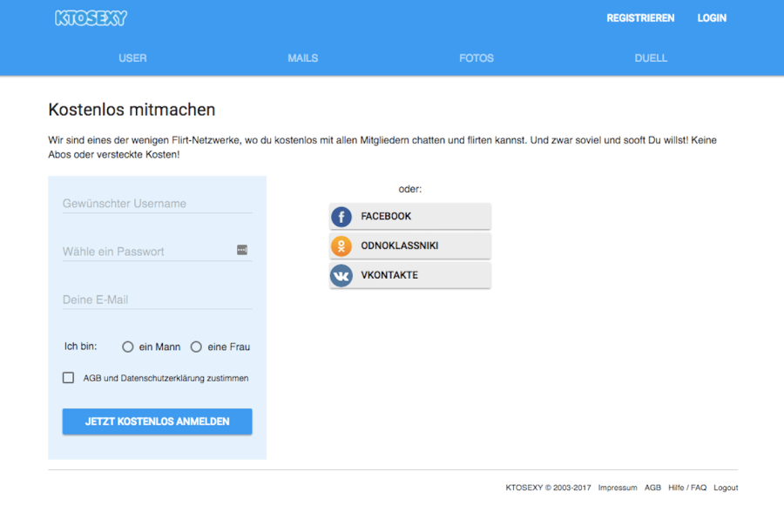
Task: Select the 'eine Frau' radio button
Action: pos(196,347)
